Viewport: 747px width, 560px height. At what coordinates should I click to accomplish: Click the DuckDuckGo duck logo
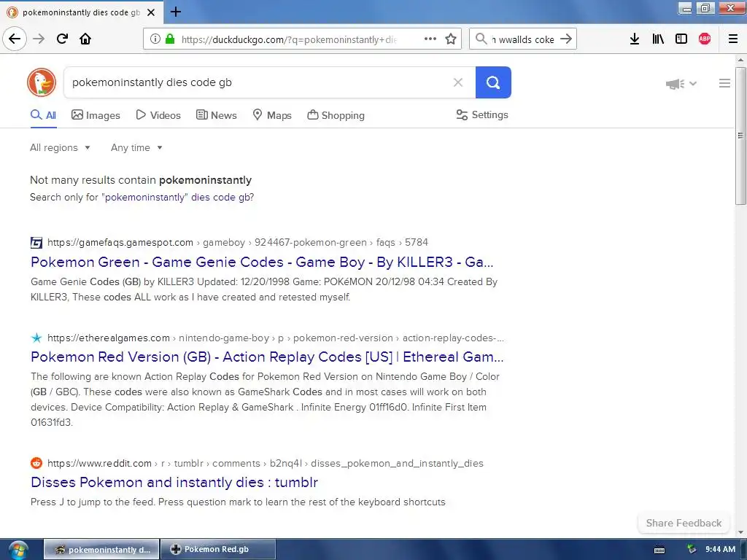click(42, 82)
